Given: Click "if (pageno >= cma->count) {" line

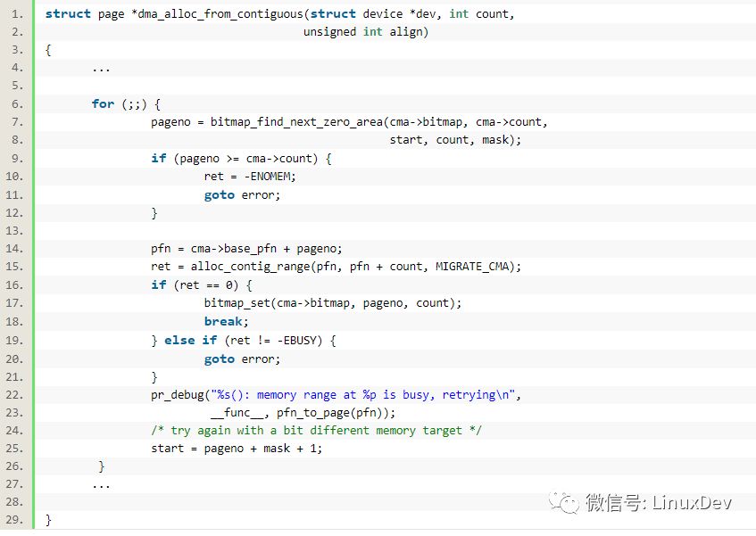Looking at the screenshot, I should tap(241, 159).
